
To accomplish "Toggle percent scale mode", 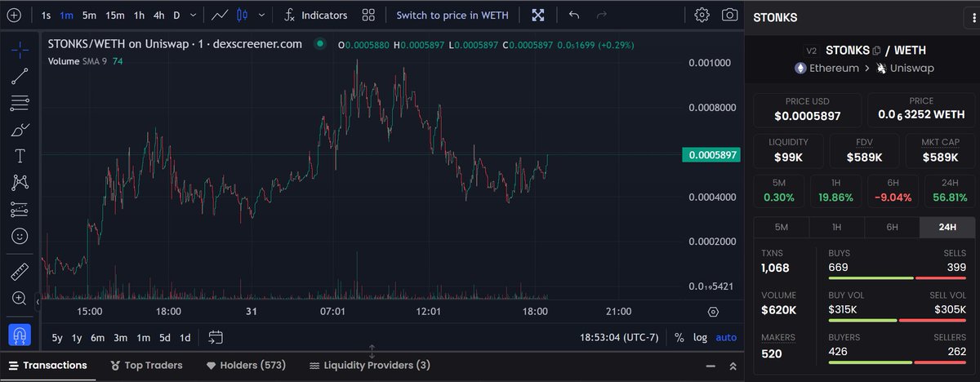I will tap(679, 337).
